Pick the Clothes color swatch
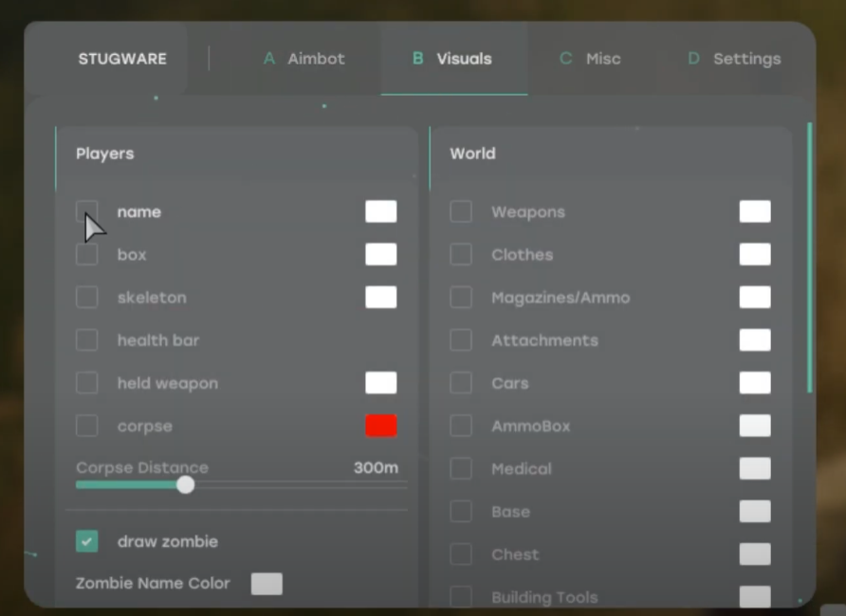Image resolution: width=846 pixels, height=616 pixels. [755, 254]
